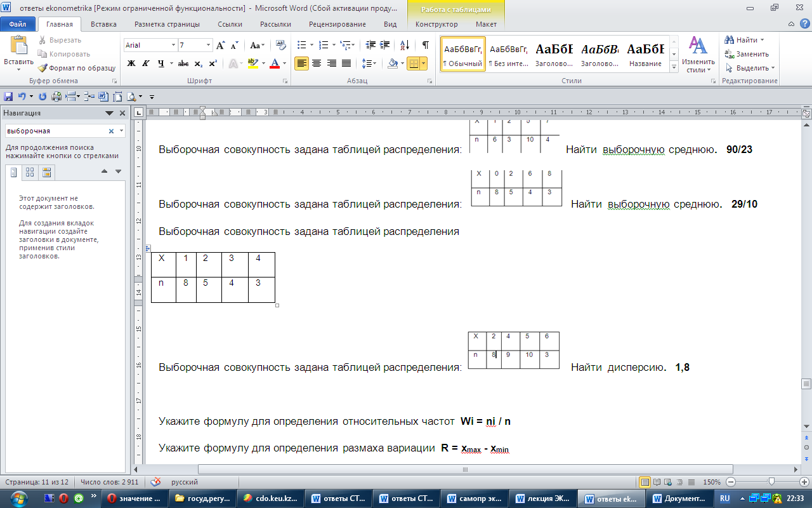The image size is (812, 508).
Task: Click the navigation search field
Action: click(57, 131)
